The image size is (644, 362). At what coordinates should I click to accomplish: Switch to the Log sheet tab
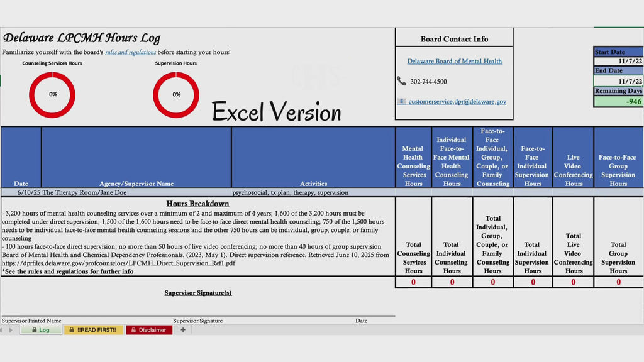tap(41, 329)
